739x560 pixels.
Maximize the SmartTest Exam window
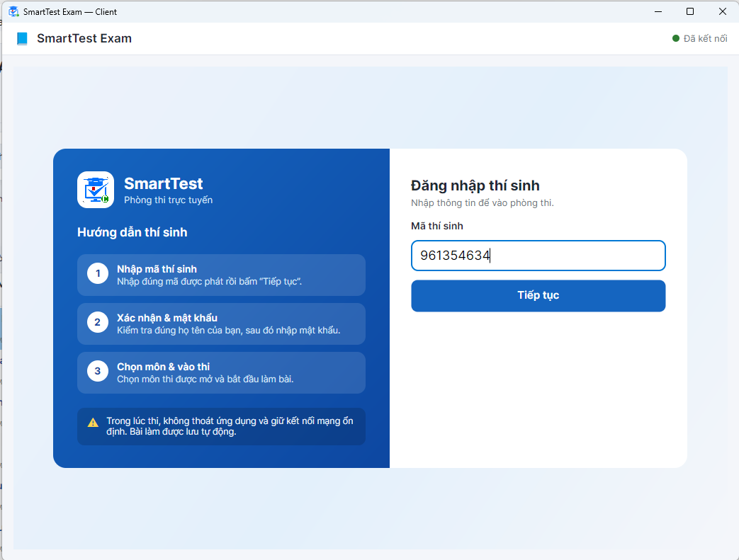(690, 11)
